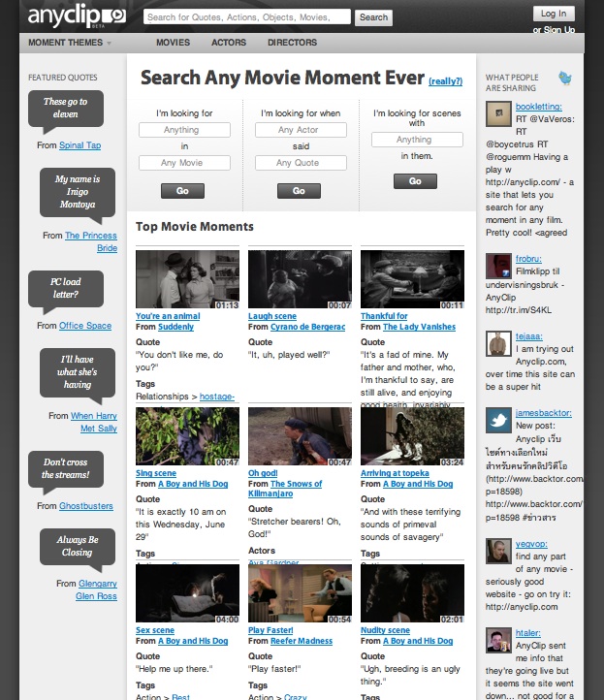The image size is (604, 700).
Task: Open the Suddenly movie link
Action: (175, 327)
